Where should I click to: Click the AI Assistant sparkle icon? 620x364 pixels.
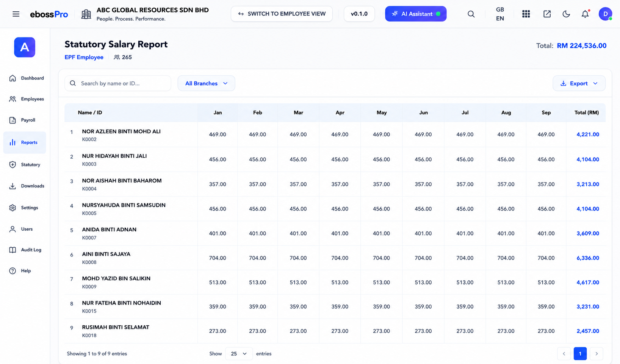[395, 14]
